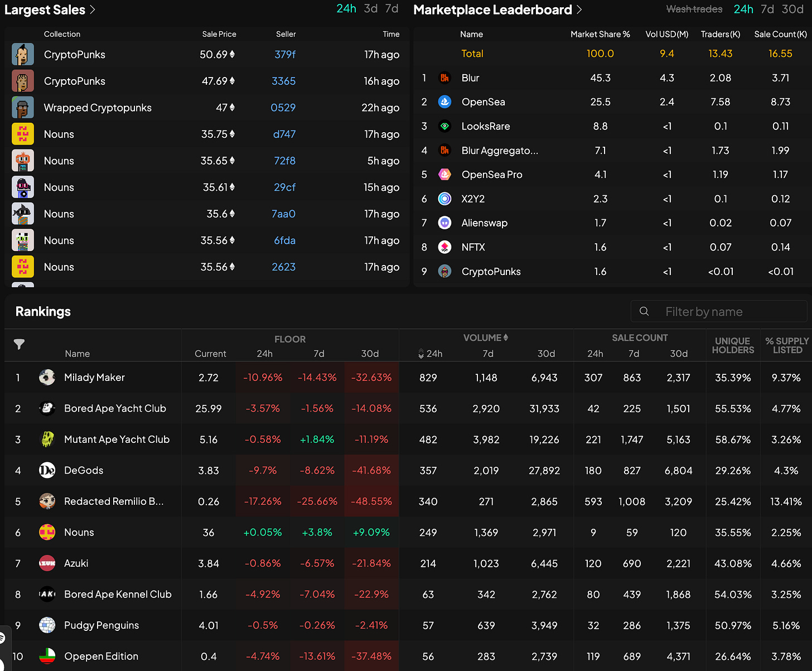Screen dimensions: 812x671
Task: Select 3d in Largest Sales
Action: click(x=371, y=9)
